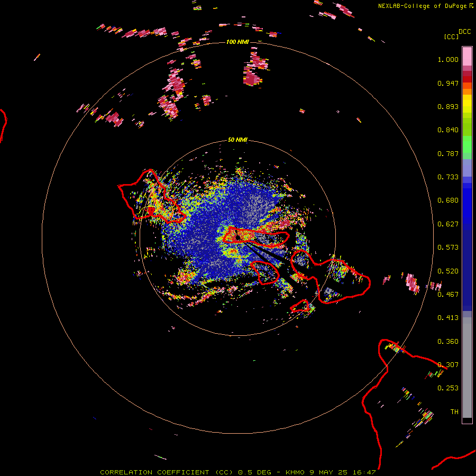The width and height of the screenshot is (476, 476).
Task: Click the 50 NMI range ring label
Action: click(237, 140)
